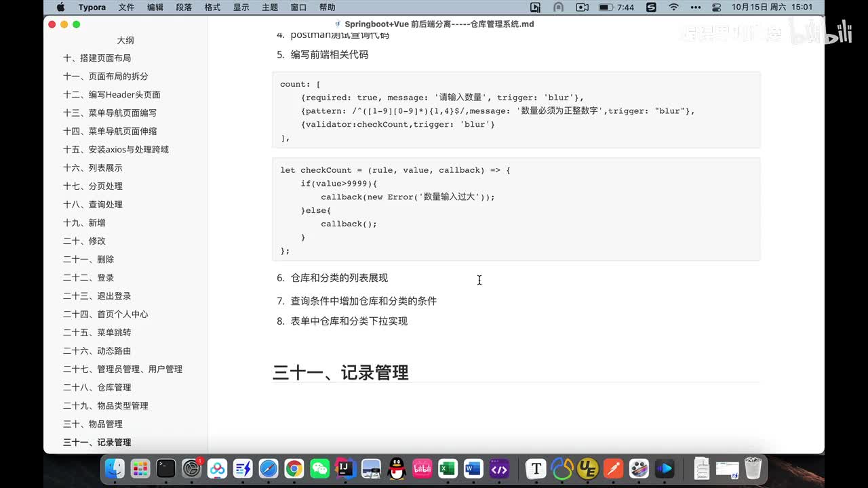Open the Apple menu

pyautogui.click(x=60, y=7)
